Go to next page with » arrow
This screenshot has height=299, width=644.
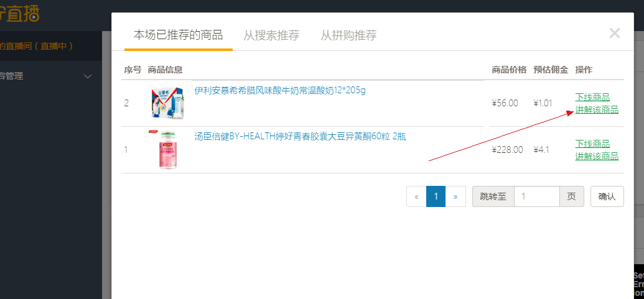[x=455, y=196]
